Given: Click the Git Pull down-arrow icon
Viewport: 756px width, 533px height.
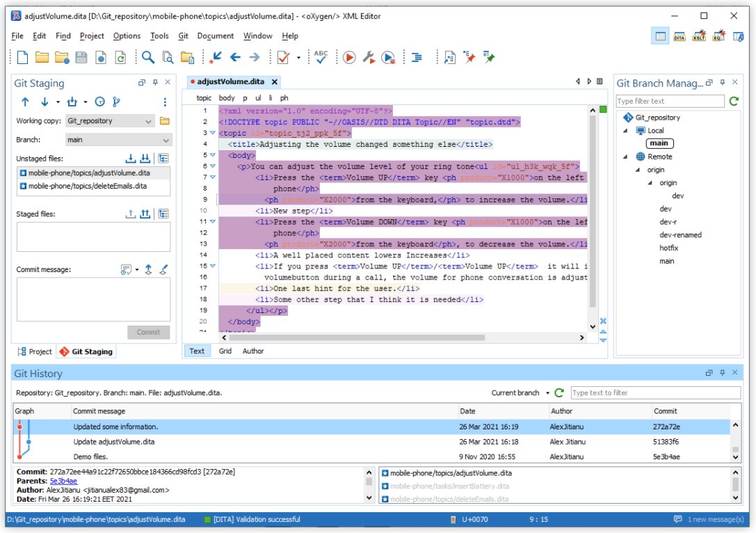Looking at the screenshot, I should click(45, 102).
